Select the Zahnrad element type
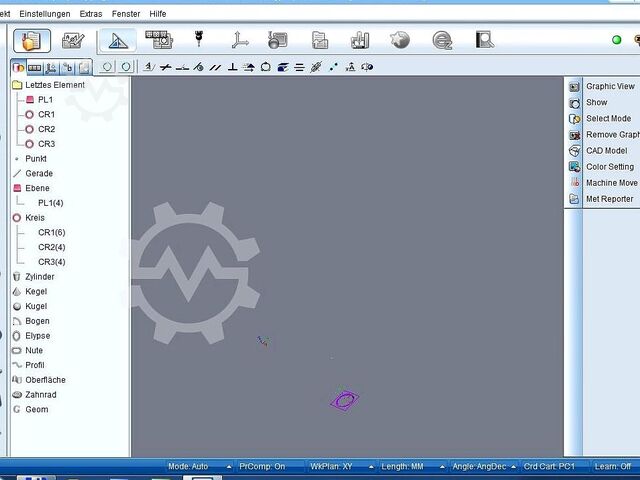Screen dimensions: 640x480 pyautogui.click(x=41, y=395)
